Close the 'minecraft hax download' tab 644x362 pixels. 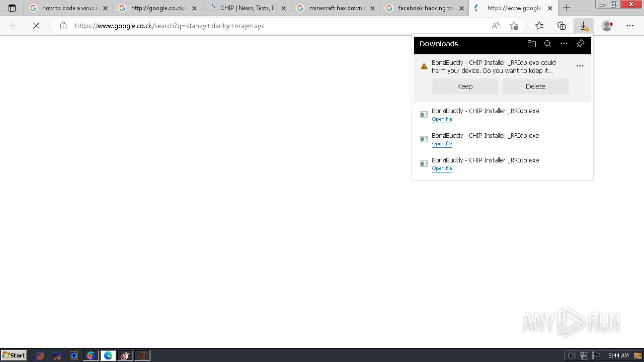[372, 8]
